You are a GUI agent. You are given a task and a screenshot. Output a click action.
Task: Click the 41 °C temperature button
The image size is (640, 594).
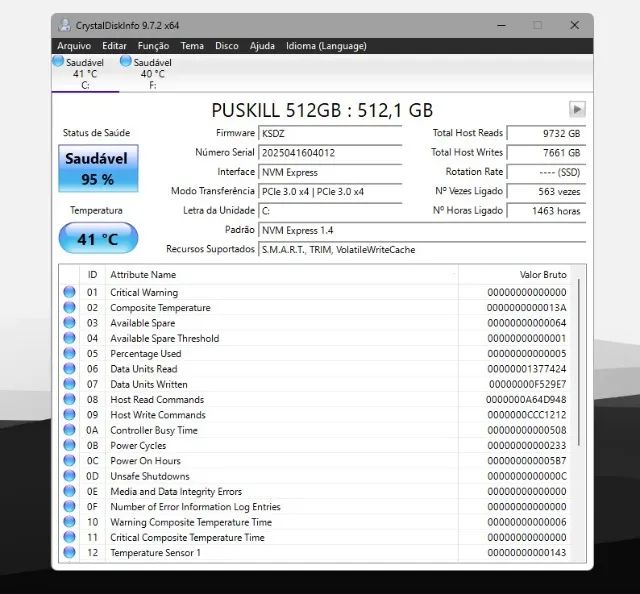click(x=98, y=238)
